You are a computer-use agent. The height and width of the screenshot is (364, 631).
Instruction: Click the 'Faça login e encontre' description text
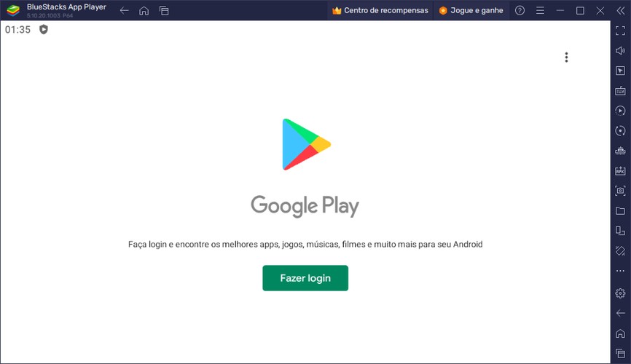[305, 244]
